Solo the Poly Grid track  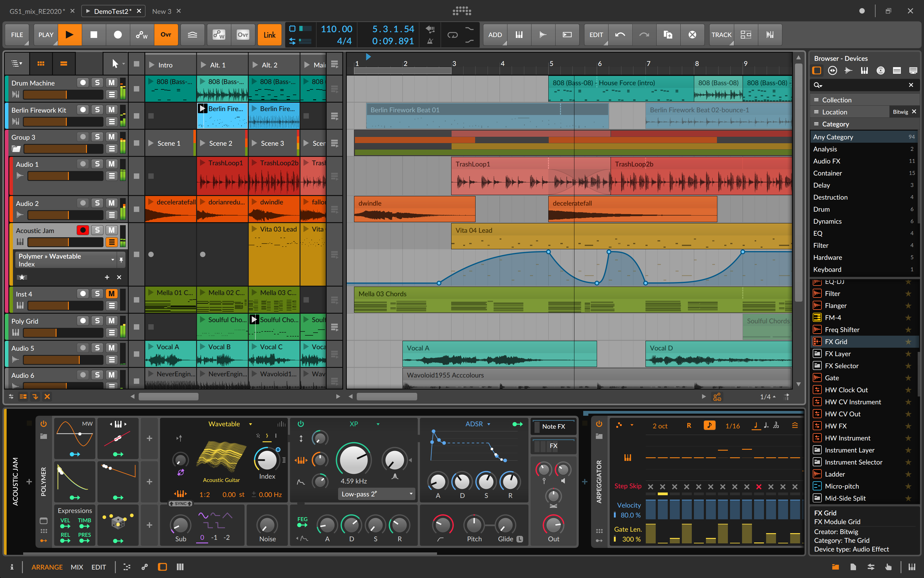tap(97, 321)
